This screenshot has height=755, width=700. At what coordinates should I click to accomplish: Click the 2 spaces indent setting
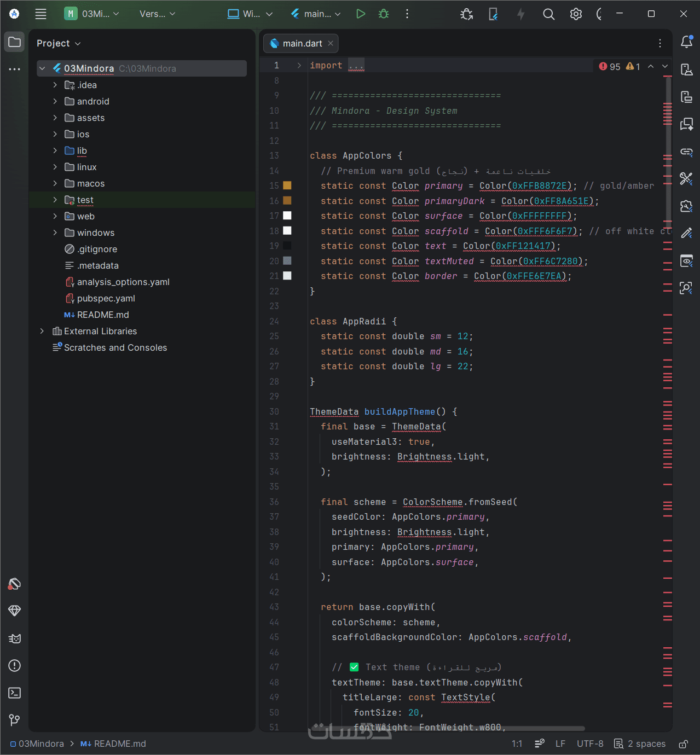(640, 744)
